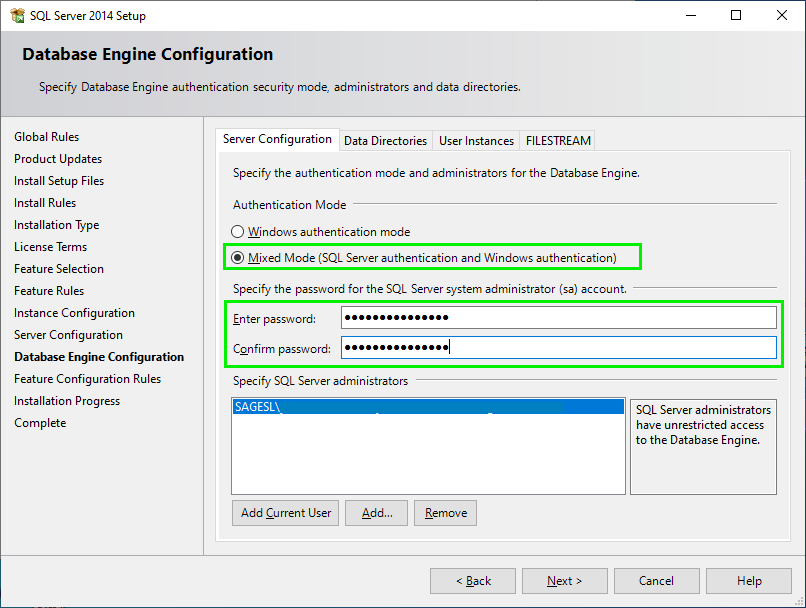Click the Add Current User button
The height and width of the screenshot is (608, 806).
(x=285, y=512)
